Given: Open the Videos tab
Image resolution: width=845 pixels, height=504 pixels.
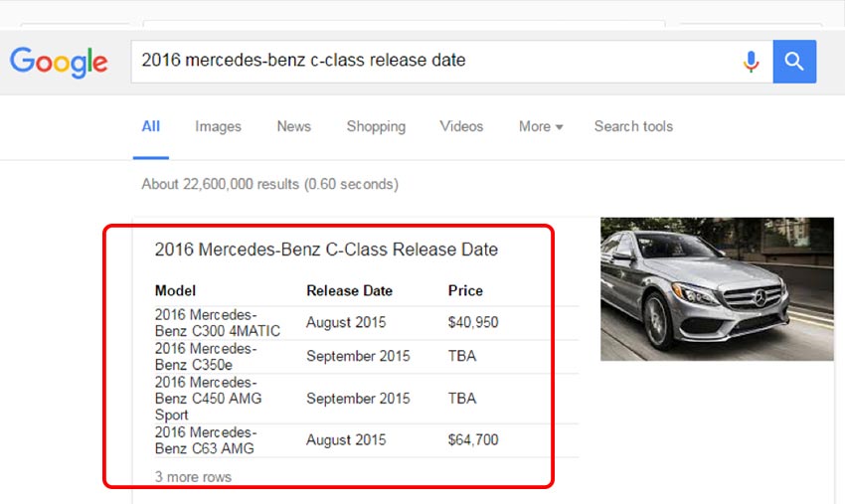Looking at the screenshot, I should (x=461, y=126).
